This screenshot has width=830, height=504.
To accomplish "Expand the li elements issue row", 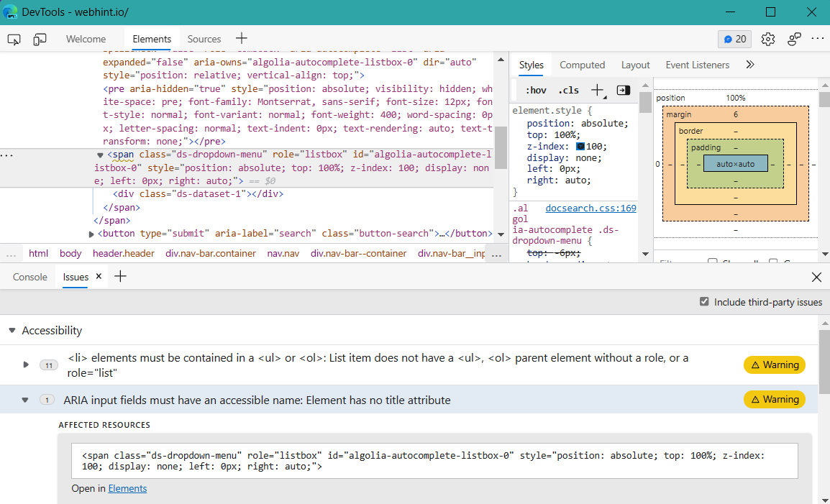I will point(25,365).
